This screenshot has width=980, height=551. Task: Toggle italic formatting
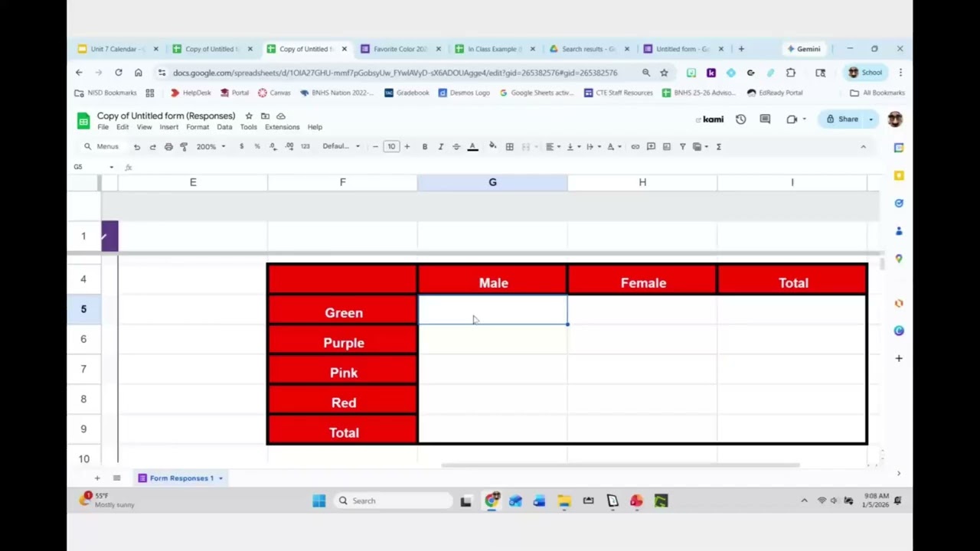(x=440, y=146)
